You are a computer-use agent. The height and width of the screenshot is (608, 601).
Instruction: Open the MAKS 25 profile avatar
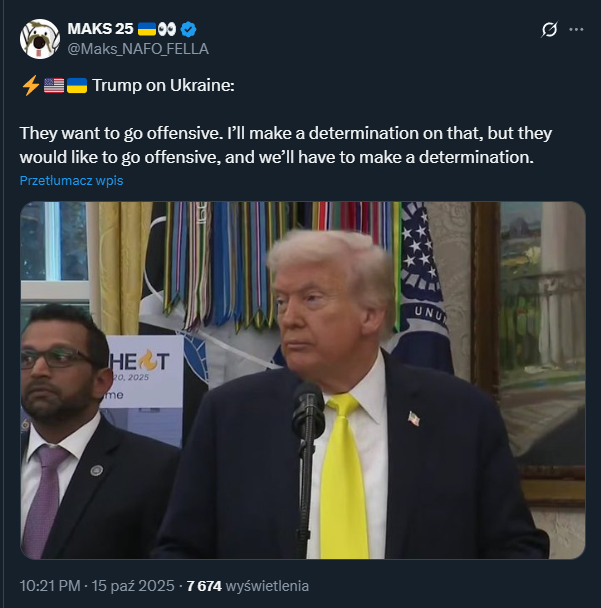[40, 39]
